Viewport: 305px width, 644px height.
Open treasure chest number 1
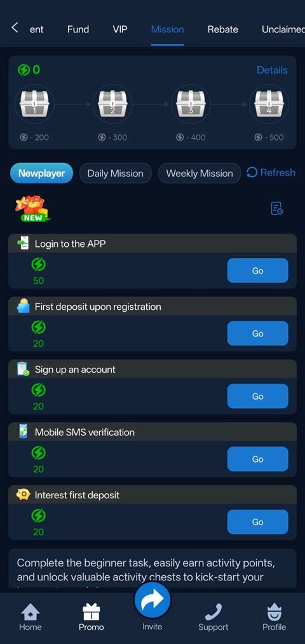[34, 103]
